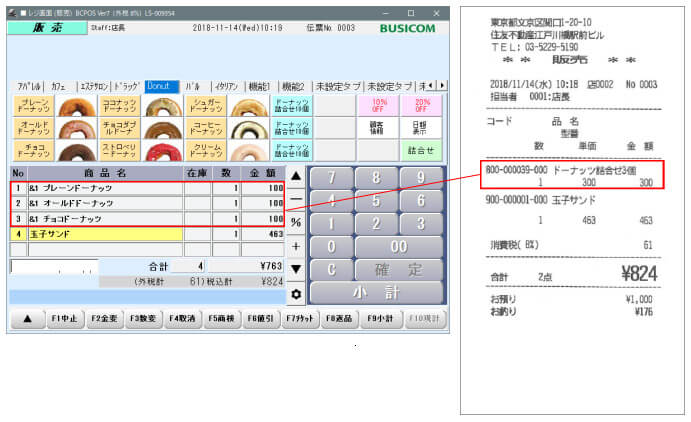
Task: Switch to the カフェ category tab
Action: coord(59,87)
